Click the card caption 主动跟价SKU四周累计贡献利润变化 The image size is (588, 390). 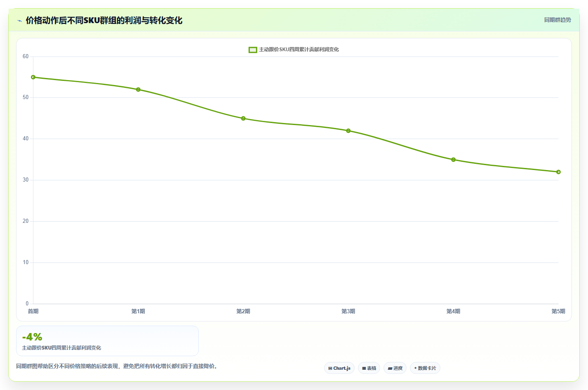[61, 348]
